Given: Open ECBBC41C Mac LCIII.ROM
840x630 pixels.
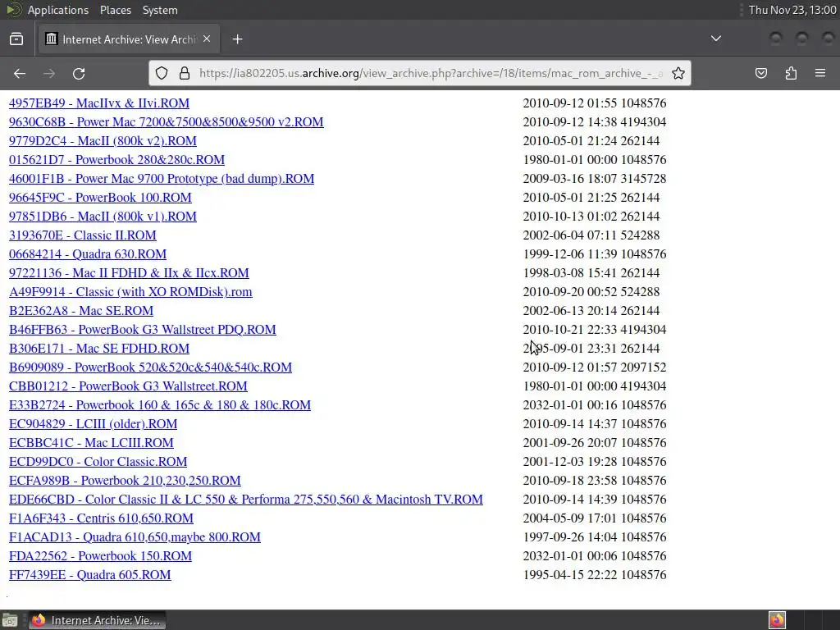Looking at the screenshot, I should click(91, 442).
